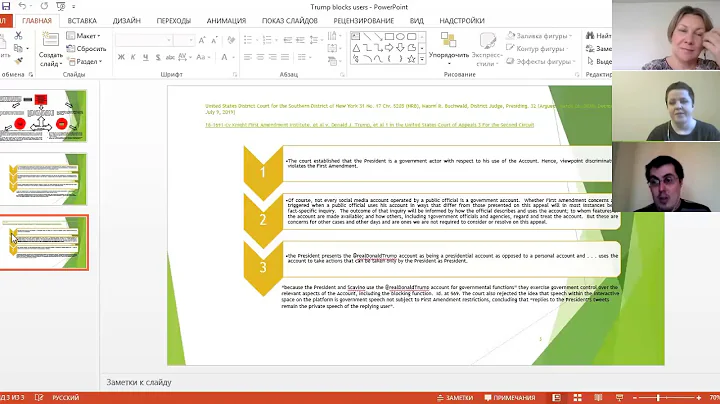Toggle bold (Ж) formatting
This screenshot has height=404, width=720.
click(x=121, y=57)
